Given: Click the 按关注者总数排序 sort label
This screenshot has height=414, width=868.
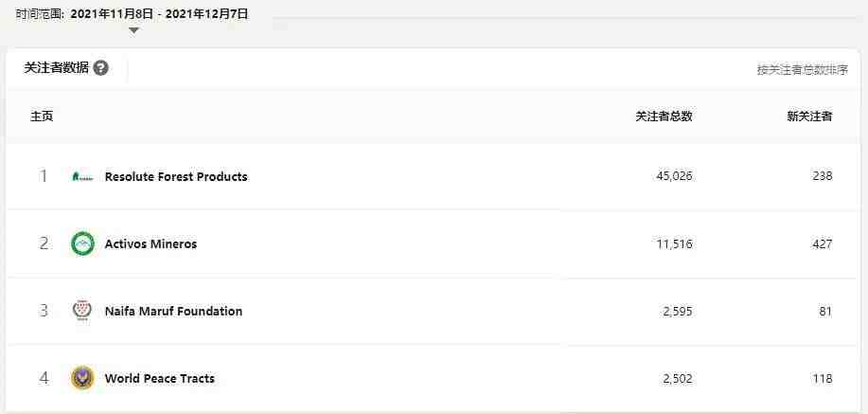Looking at the screenshot, I should (x=803, y=70).
